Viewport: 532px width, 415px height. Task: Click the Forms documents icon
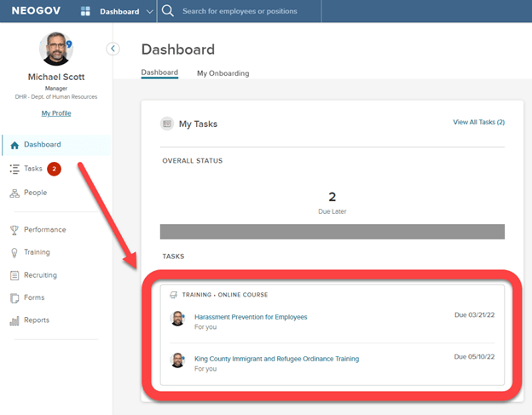point(14,298)
